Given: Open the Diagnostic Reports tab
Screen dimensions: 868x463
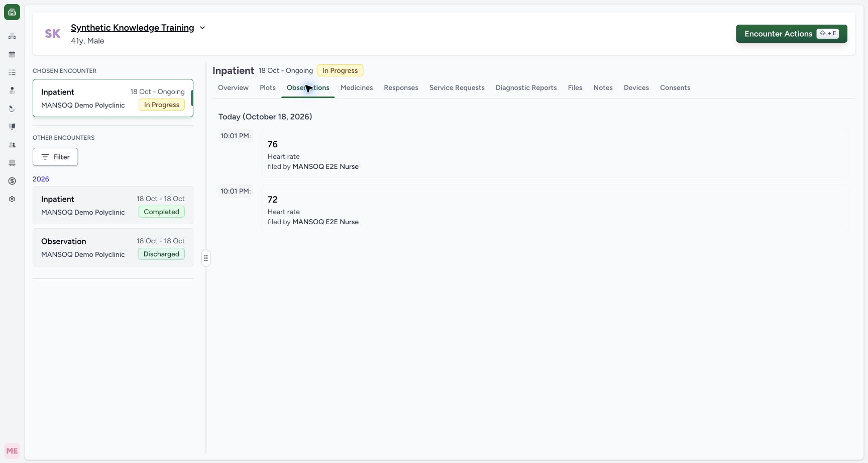Looking at the screenshot, I should click(x=526, y=87).
